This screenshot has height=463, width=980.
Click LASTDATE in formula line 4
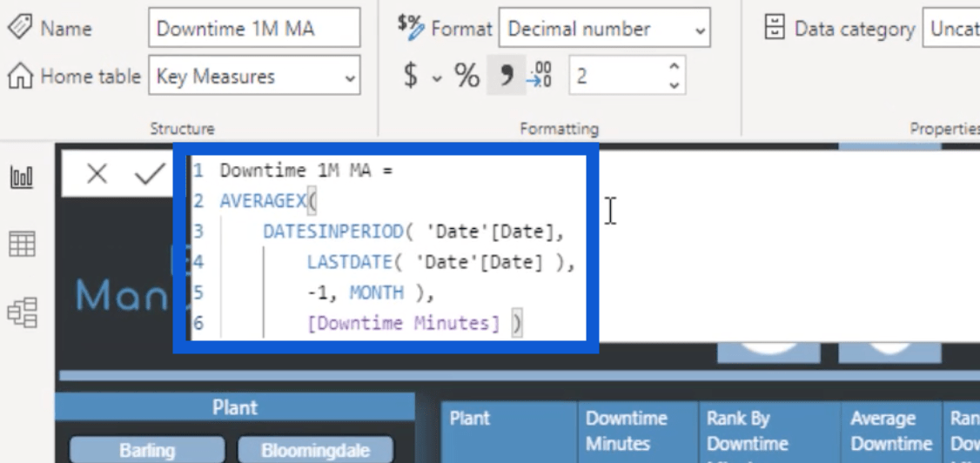[350, 263]
